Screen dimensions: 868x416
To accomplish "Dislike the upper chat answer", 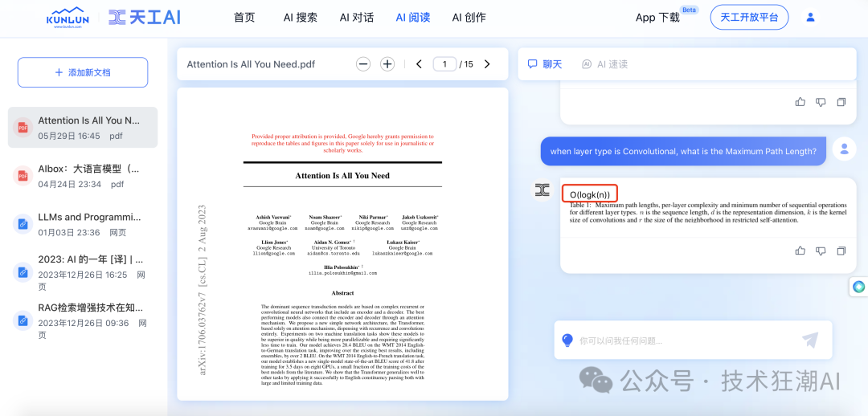I will (821, 102).
